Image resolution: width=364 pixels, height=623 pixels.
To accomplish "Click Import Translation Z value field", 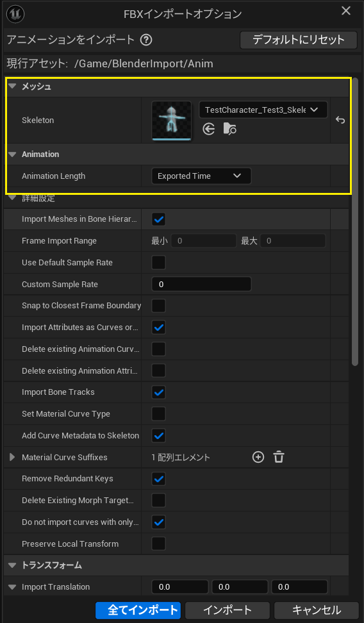I will 299,587.
